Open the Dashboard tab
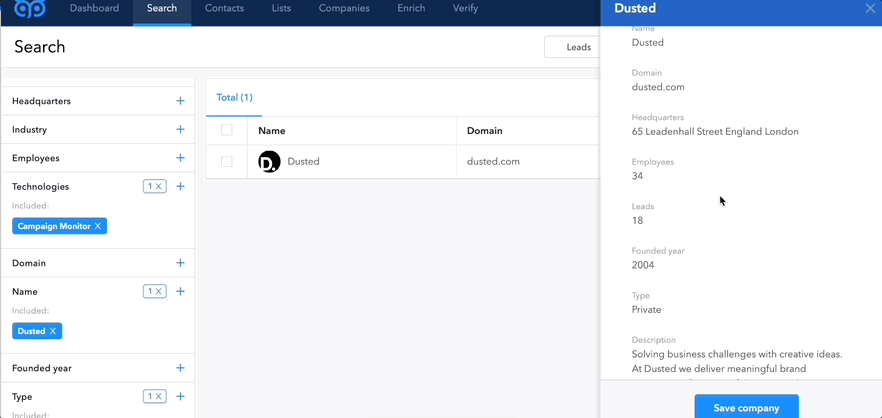Viewport: 882px width, 418px height. (94, 8)
